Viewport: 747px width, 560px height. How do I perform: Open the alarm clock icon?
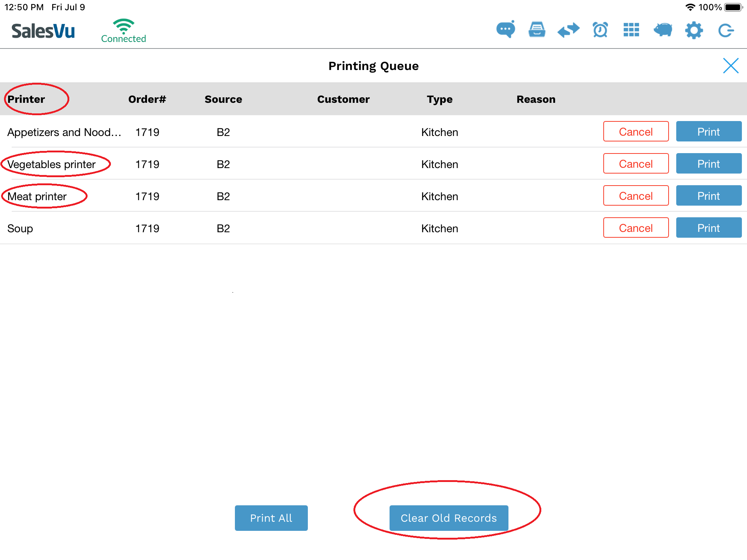pyautogui.click(x=600, y=30)
